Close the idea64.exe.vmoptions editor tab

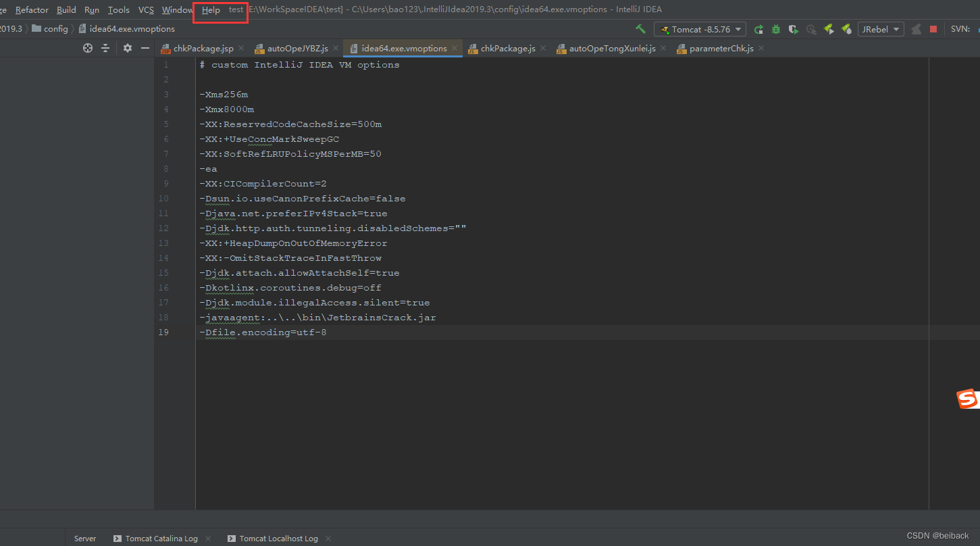(x=455, y=49)
